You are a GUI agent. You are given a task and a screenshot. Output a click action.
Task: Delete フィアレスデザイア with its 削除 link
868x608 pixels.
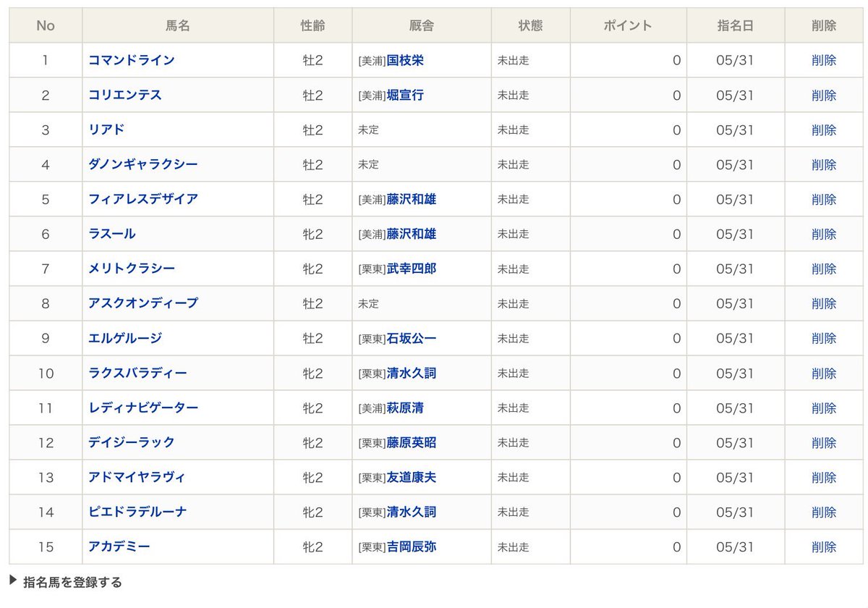(x=824, y=199)
